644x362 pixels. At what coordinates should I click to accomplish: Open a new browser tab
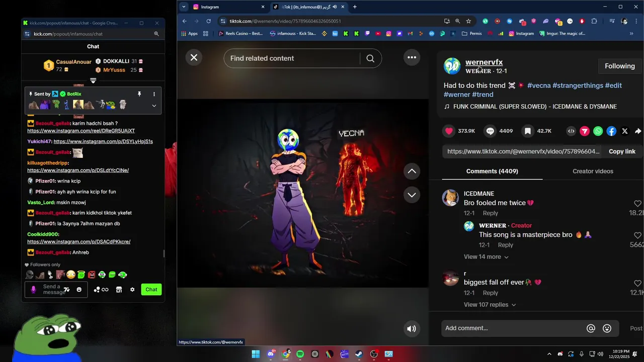[355, 7]
